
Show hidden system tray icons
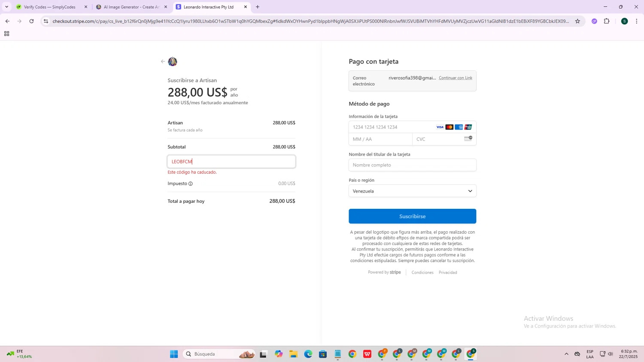(566, 354)
